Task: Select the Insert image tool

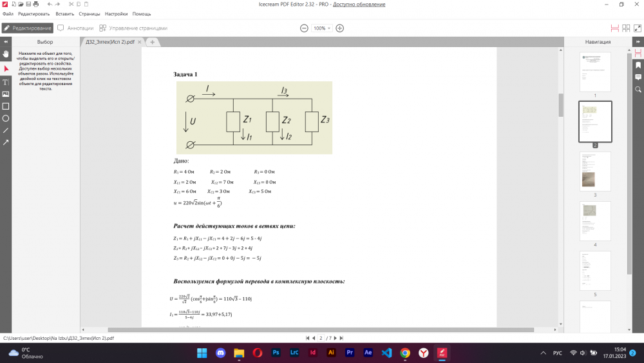Action: coord(6,94)
